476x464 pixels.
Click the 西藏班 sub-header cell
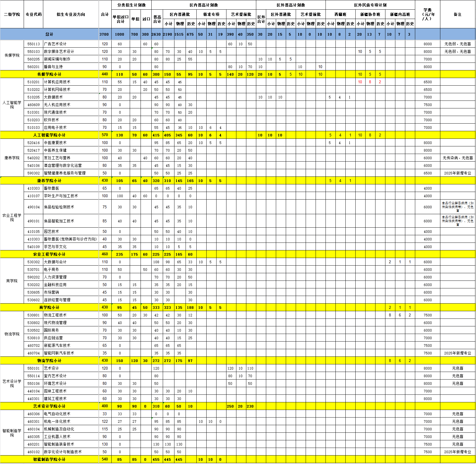point(340,14)
